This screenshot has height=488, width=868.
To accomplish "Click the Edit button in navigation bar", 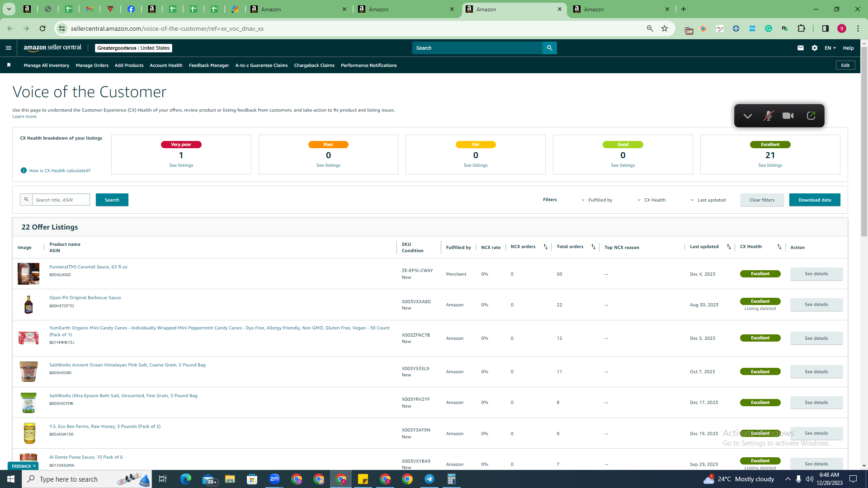I will coord(845,65).
